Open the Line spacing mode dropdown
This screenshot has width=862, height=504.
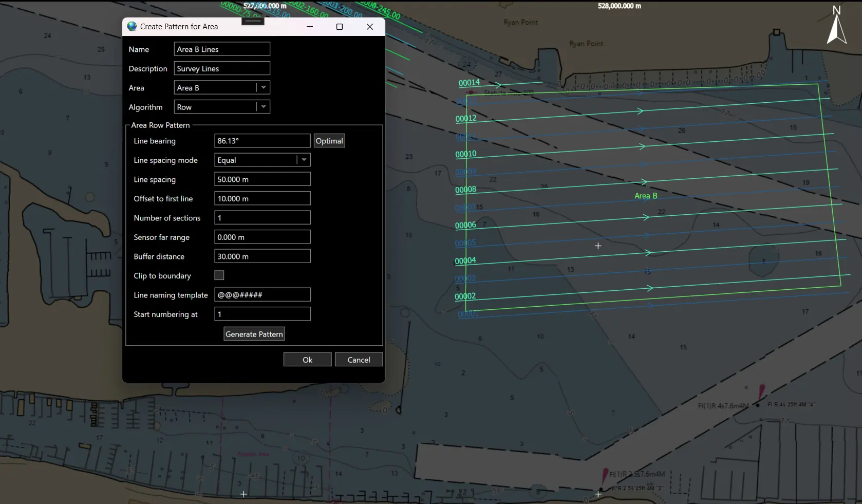[x=304, y=160]
